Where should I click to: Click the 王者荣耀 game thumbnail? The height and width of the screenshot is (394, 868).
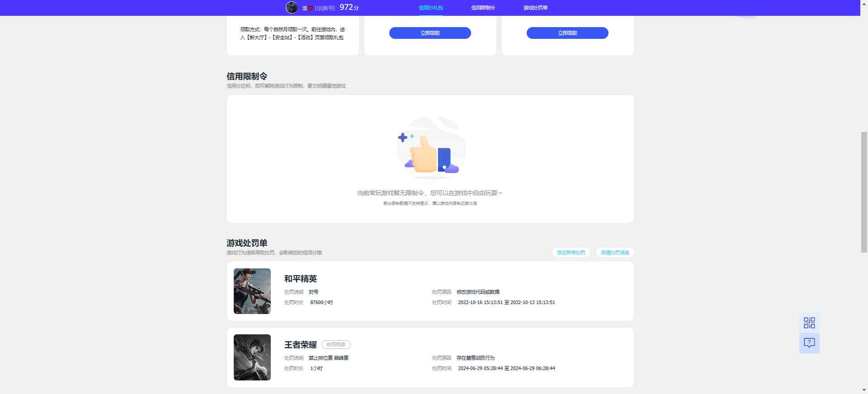252,357
